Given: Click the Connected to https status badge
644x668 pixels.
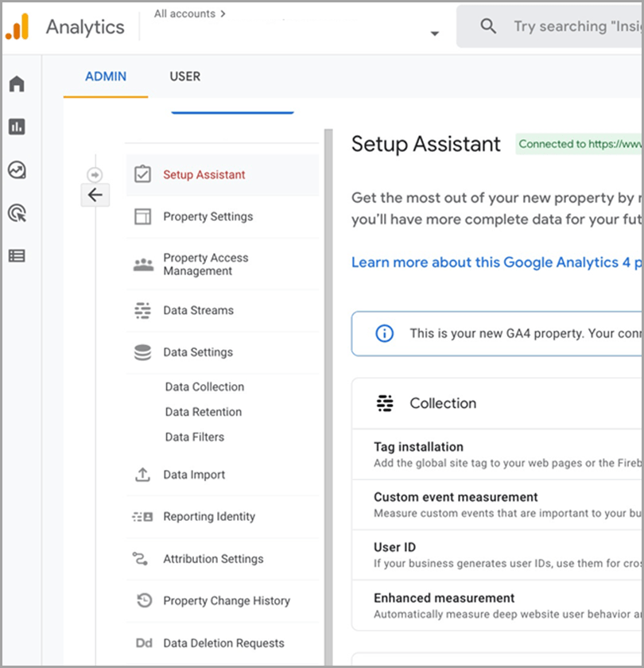Looking at the screenshot, I should 579,144.
